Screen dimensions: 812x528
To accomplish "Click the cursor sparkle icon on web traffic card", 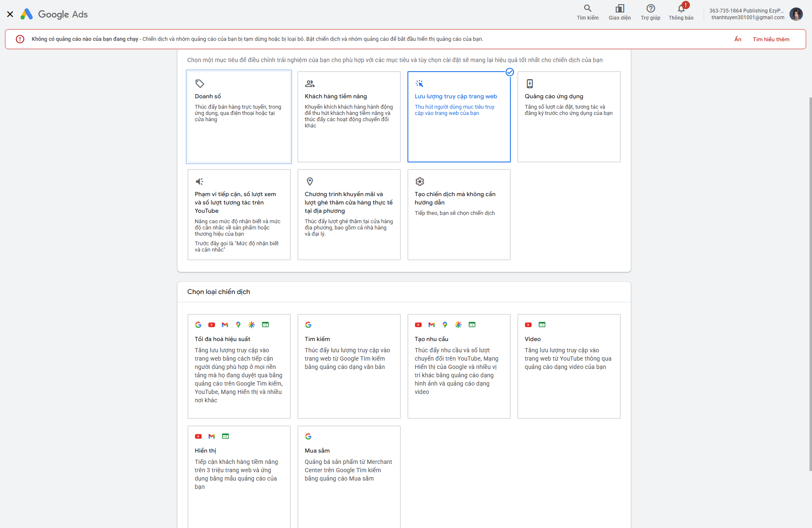I will 419,84.
